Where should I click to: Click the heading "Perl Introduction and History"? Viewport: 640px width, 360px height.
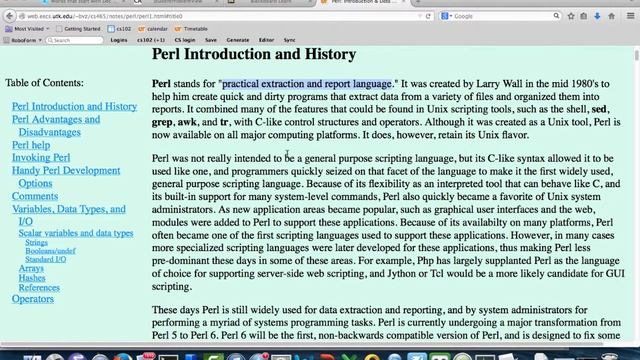pos(254,54)
